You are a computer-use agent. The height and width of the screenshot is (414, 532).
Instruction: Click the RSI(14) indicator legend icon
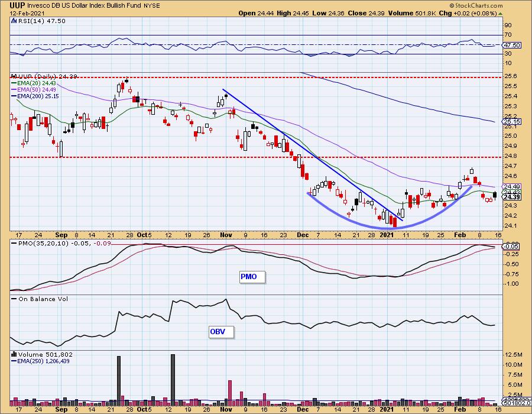point(14,21)
